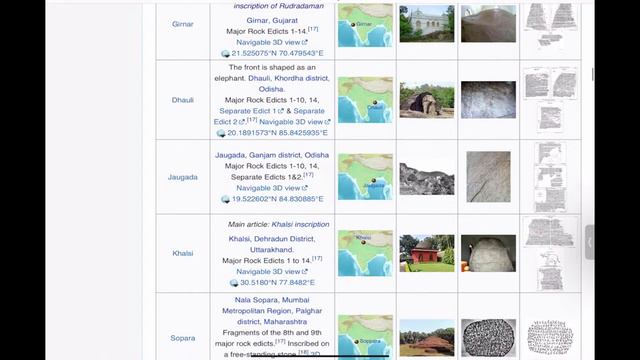640x360 pixels.
Task: Open the Dhauli edict rubbing image
Action: click(550, 100)
